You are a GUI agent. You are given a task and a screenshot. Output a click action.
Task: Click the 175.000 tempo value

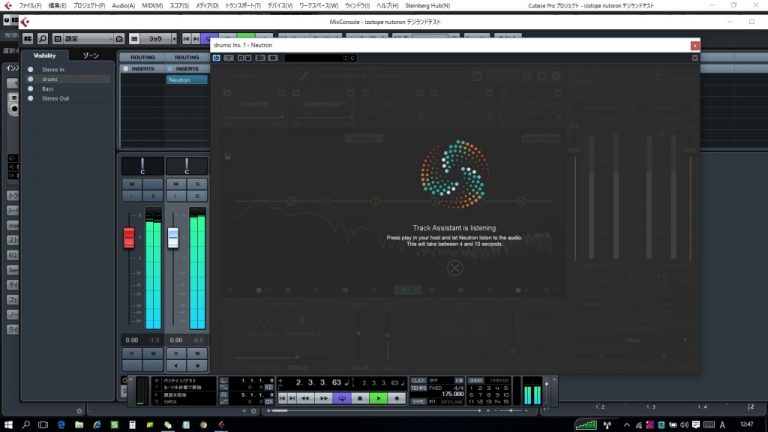[x=453, y=394]
